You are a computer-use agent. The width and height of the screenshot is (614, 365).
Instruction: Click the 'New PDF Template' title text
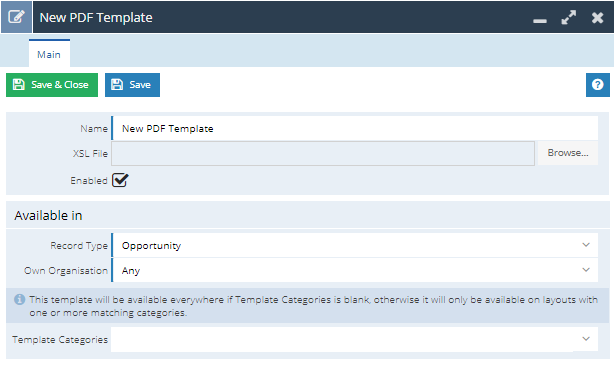click(96, 18)
